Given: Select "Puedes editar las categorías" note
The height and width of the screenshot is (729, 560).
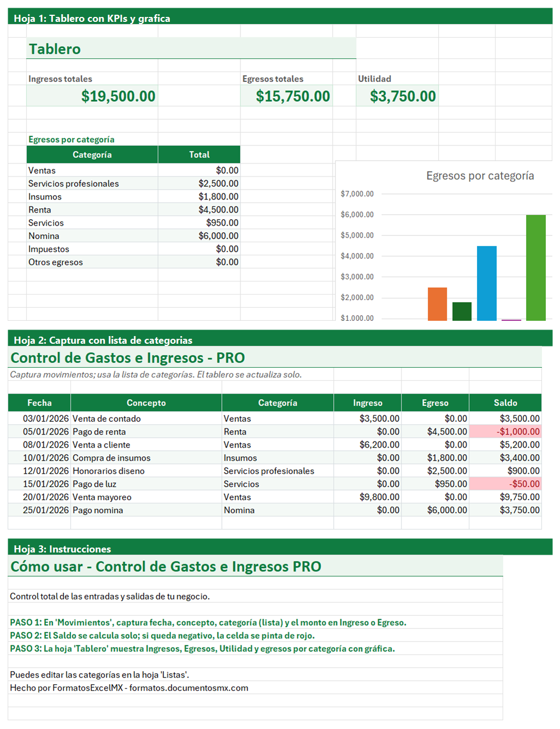Looking at the screenshot, I should [99, 675].
